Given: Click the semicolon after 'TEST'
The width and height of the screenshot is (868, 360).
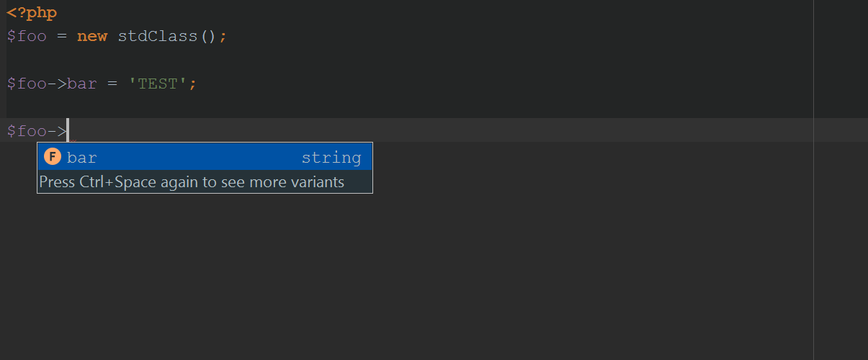Looking at the screenshot, I should coord(193,84).
